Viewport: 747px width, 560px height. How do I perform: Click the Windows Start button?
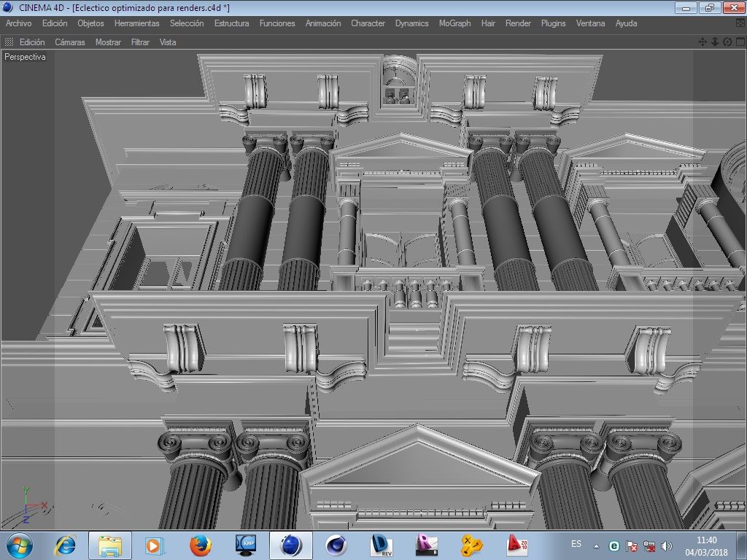pos(20,545)
